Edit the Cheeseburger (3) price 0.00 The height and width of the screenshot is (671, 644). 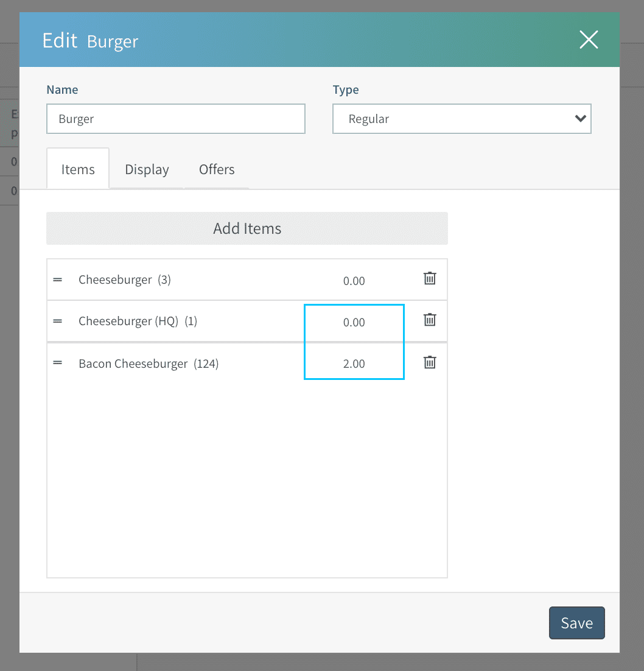coord(354,281)
